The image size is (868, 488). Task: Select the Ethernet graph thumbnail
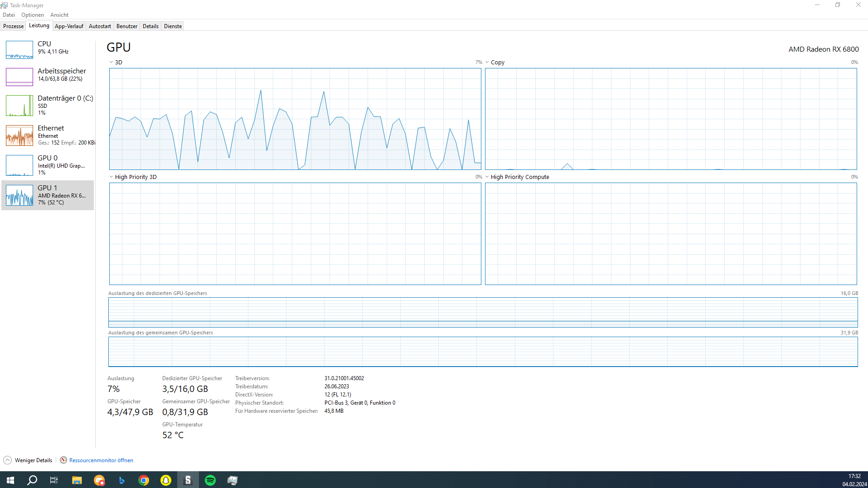[x=19, y=135]
